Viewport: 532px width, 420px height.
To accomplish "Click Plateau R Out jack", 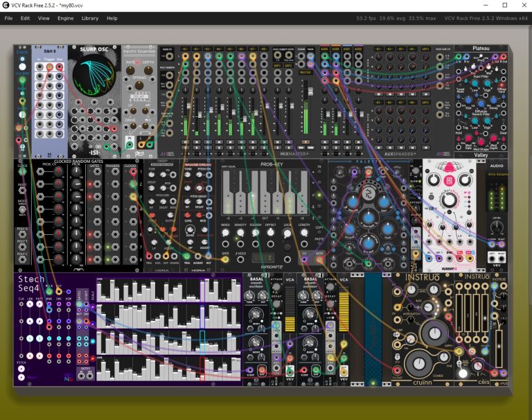I will 504,56.
